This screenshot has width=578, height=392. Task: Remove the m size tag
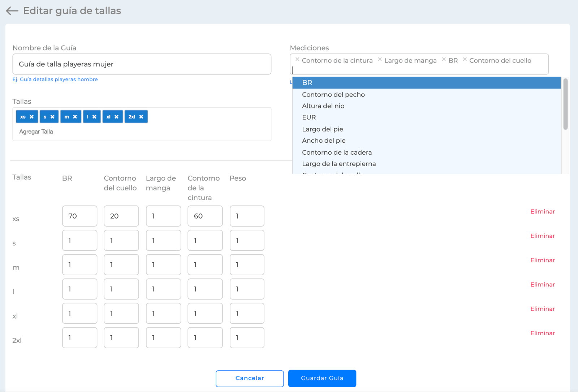[x=75, y=117]
